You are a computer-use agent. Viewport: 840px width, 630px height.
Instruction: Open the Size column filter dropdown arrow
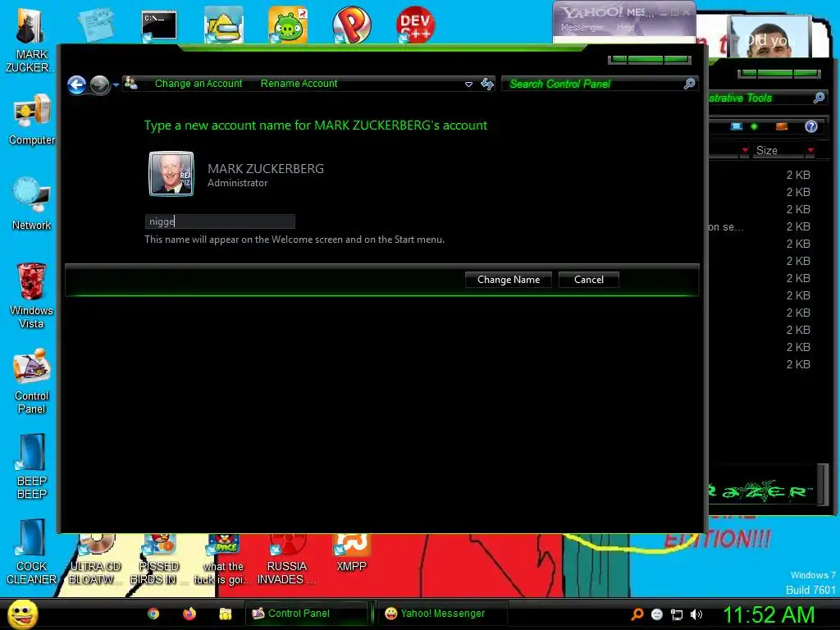[x=810, y=151]
